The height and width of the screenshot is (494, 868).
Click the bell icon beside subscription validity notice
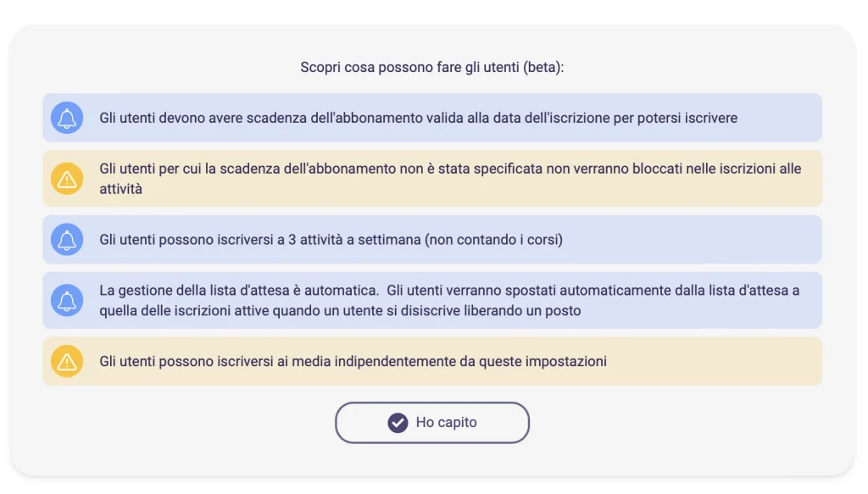[x=67, y=118]
